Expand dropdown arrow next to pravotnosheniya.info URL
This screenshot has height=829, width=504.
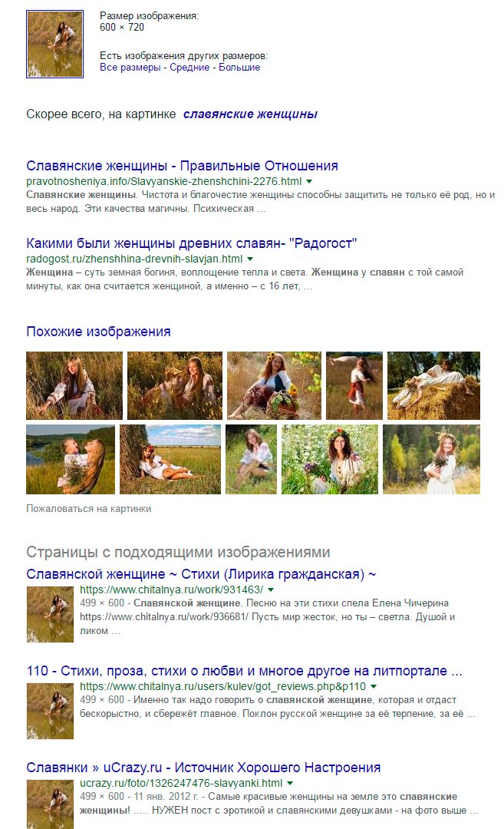(x=309, y=181)
